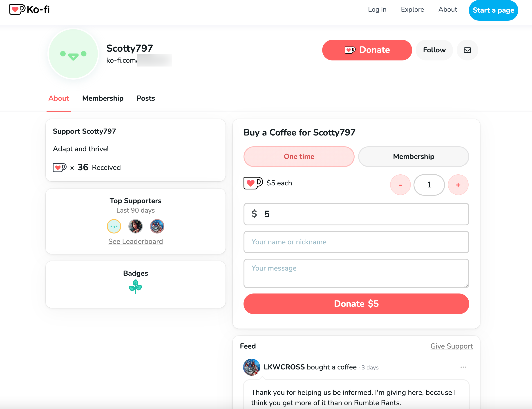Open Scotty797's green profile avatar
This screenshot has height=409, width=532.
coord(73,54)
